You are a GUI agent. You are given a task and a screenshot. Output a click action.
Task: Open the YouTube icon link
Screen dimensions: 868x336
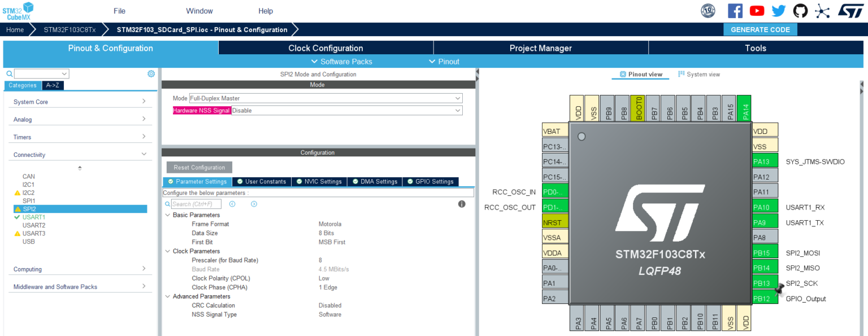click(x=757, y=11)
